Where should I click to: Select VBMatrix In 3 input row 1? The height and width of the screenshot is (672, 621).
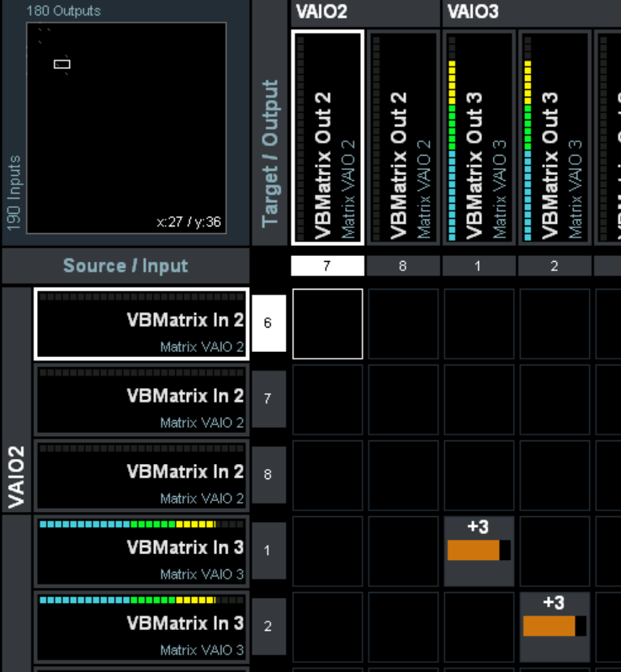(141, 552)
